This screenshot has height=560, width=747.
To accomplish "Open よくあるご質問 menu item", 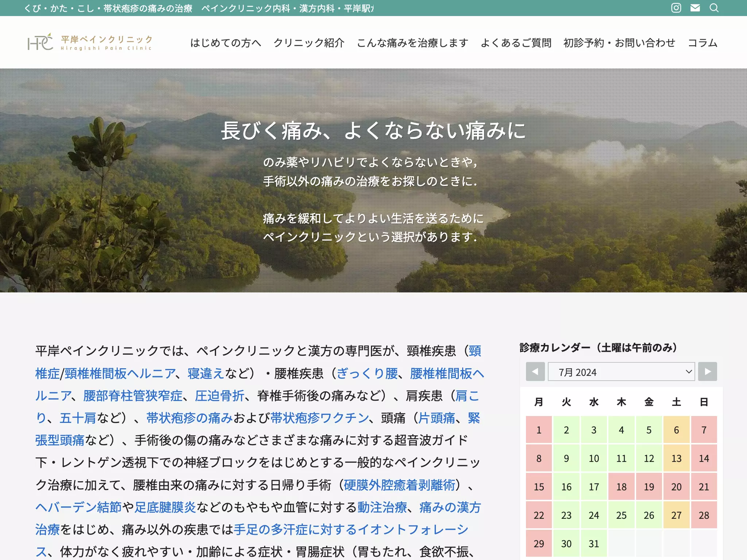I will [x=516, y=43].
